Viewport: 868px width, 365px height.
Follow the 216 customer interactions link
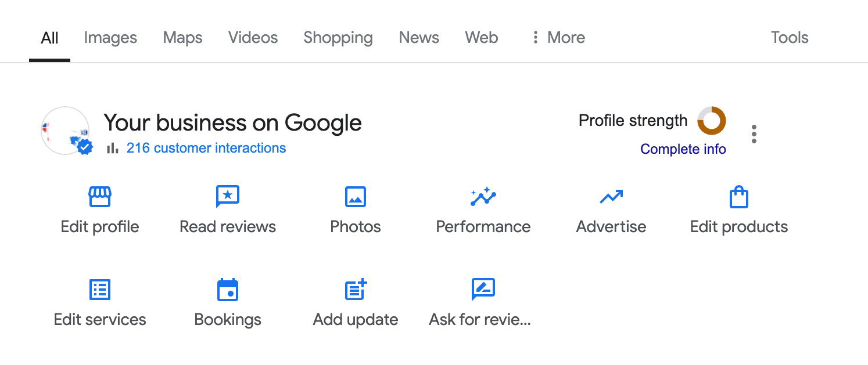tap(206, 148)
